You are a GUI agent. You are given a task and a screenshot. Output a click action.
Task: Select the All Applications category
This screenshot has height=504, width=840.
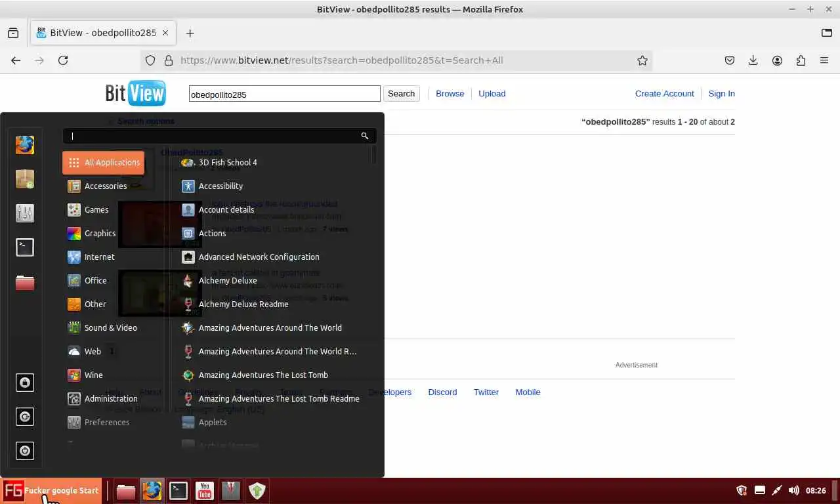pyautogui.click(x=104, y=162)
